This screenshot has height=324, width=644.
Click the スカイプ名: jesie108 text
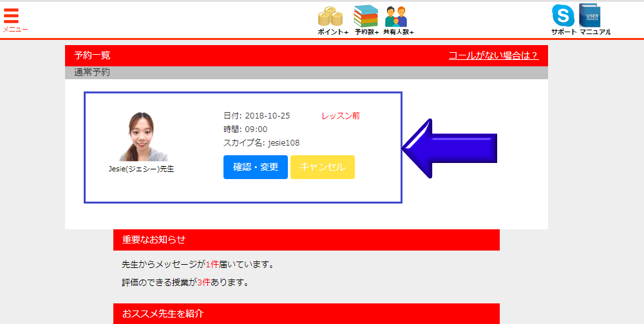point(261,143)
